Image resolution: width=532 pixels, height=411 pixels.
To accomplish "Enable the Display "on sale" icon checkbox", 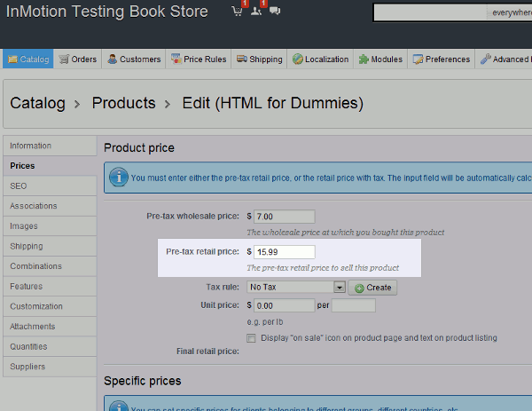I will [252, 338].
